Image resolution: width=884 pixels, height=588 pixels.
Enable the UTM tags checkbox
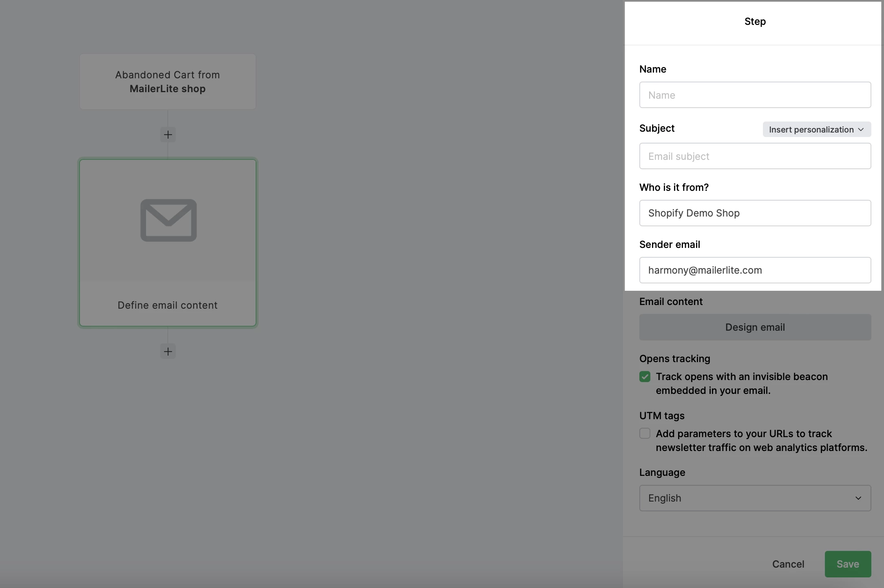(x=645, y=433)
